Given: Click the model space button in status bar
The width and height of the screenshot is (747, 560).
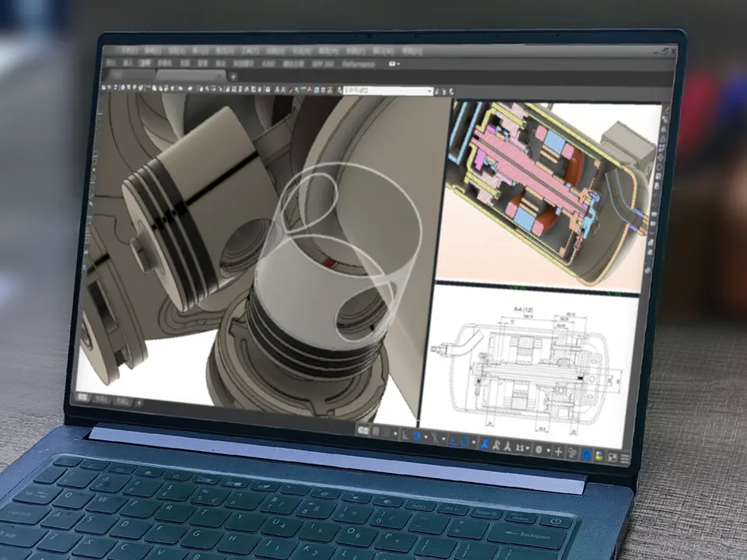Looking at the screenshot, I should (363, 430).
